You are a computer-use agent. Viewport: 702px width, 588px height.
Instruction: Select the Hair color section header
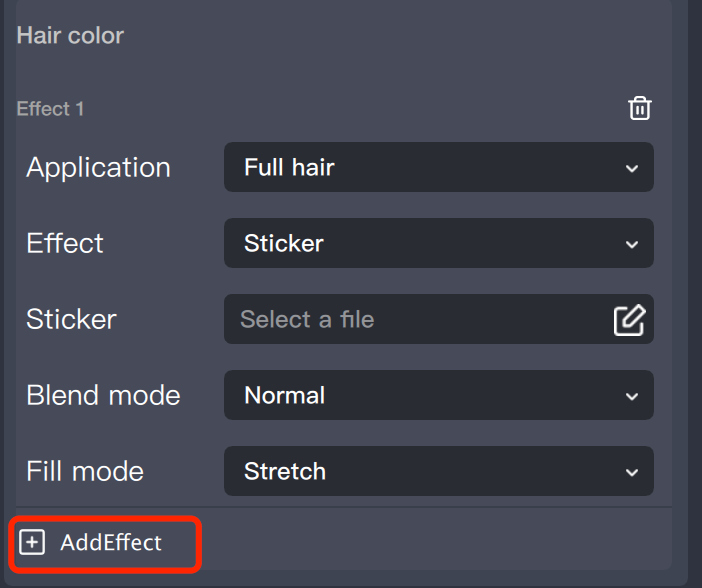[70, 36]
